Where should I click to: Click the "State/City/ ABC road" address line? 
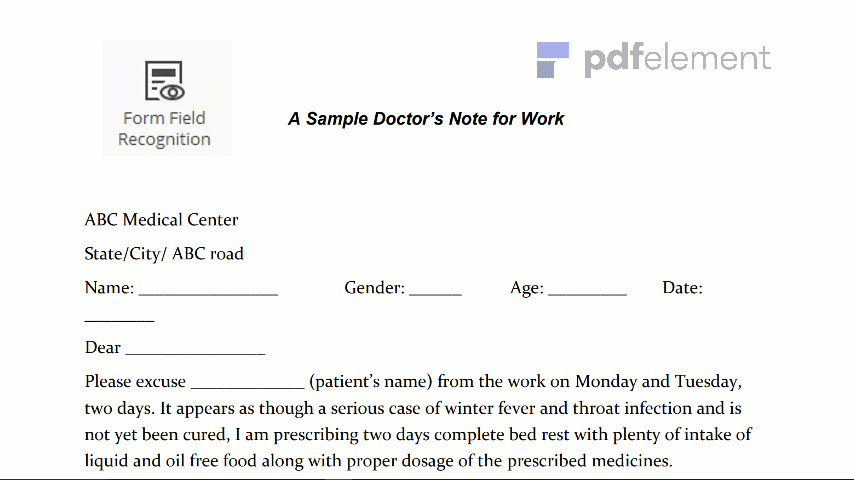pyautogui.click(x=164, y=254)
